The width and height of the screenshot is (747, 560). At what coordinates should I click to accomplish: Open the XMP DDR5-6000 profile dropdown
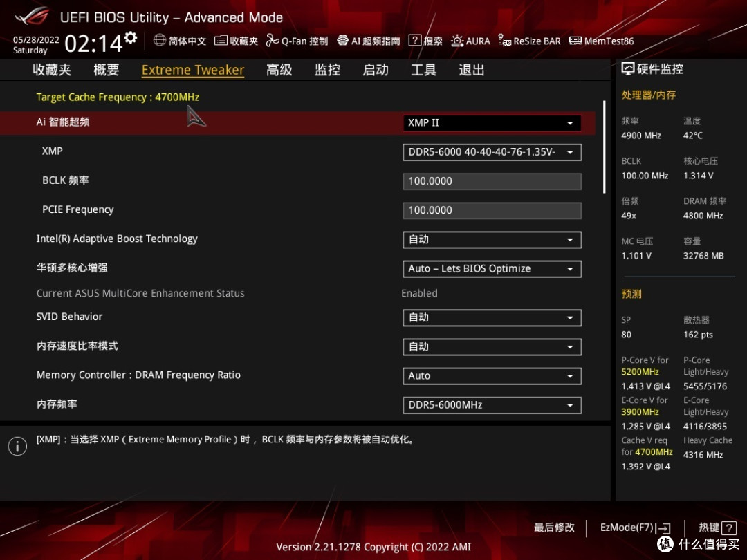492,152
